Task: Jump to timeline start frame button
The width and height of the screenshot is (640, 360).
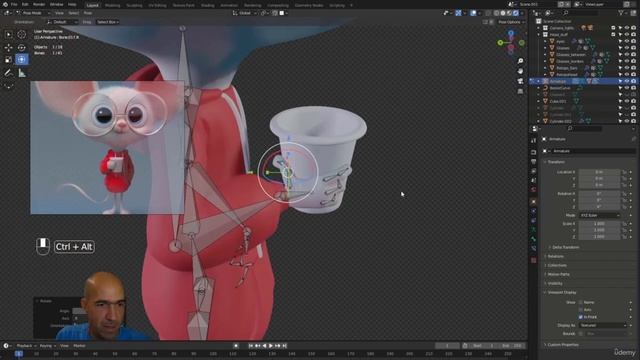Action: point(251,346)
